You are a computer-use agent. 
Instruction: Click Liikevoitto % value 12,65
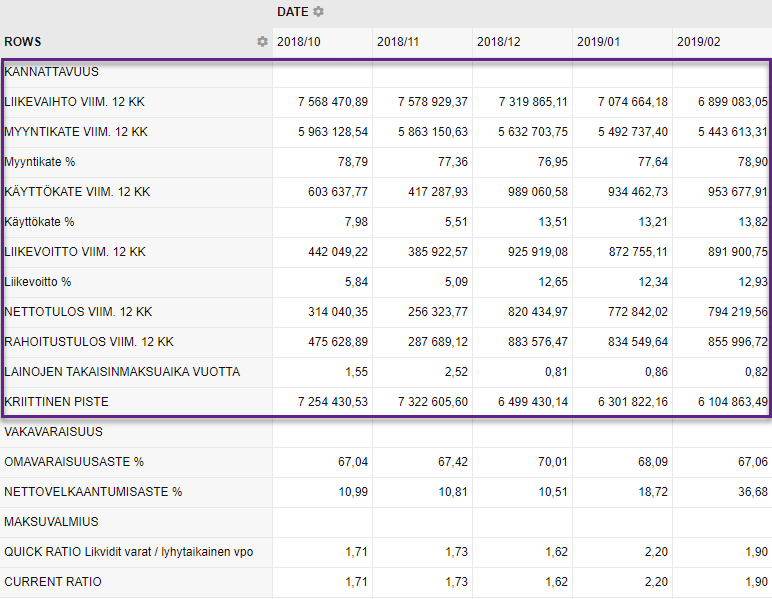click(553, 282)
